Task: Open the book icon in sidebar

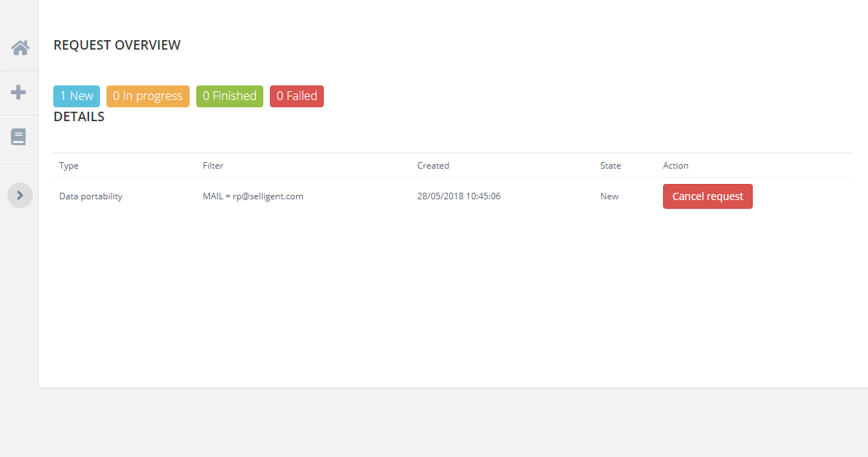Action: click(19, 137)
